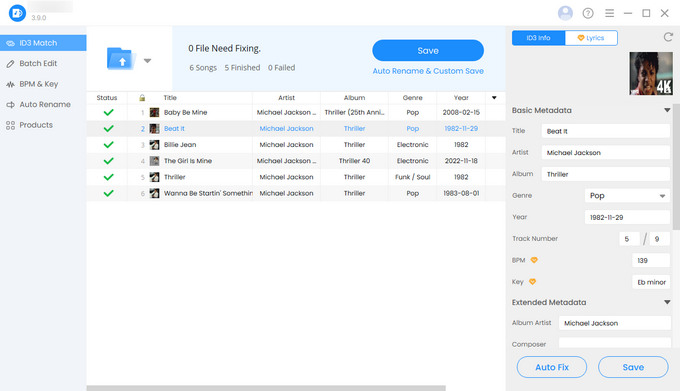Click the Artist field in Basic Metadata
Screen dimensions: 680x391
605,153
